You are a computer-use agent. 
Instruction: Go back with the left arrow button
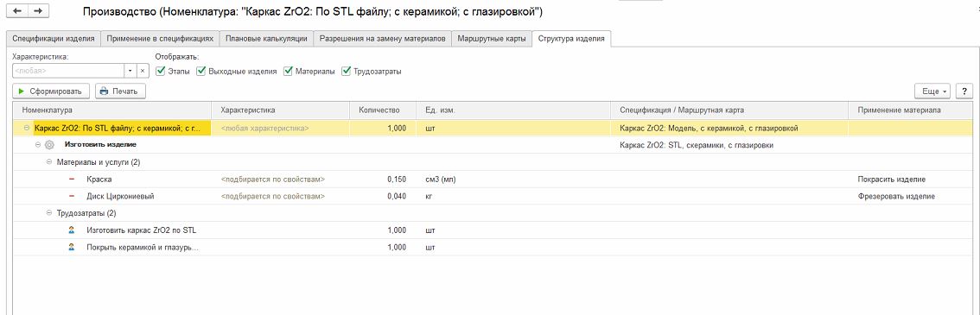click(17, 11)
